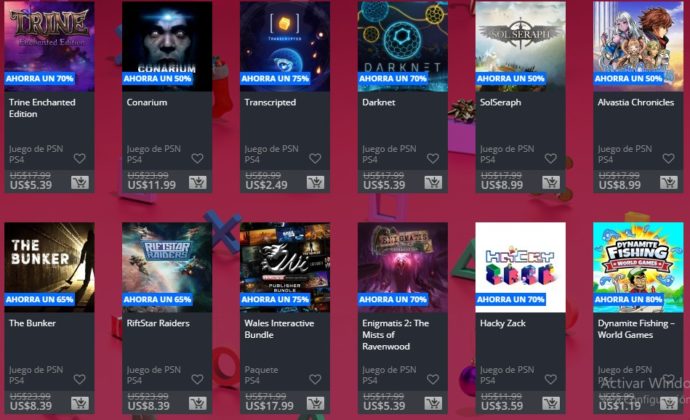
Task: Add Hacky Zack to the cart
Action: coord(551,403)
